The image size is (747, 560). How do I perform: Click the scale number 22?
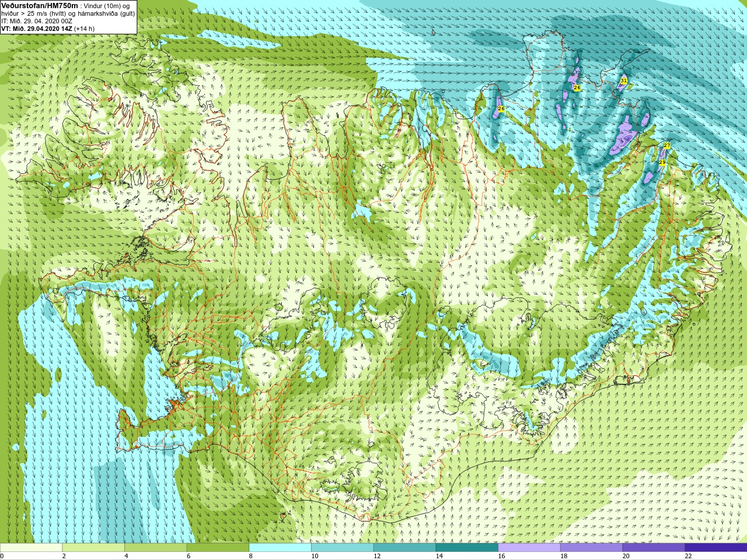click(x=688, y=556)
